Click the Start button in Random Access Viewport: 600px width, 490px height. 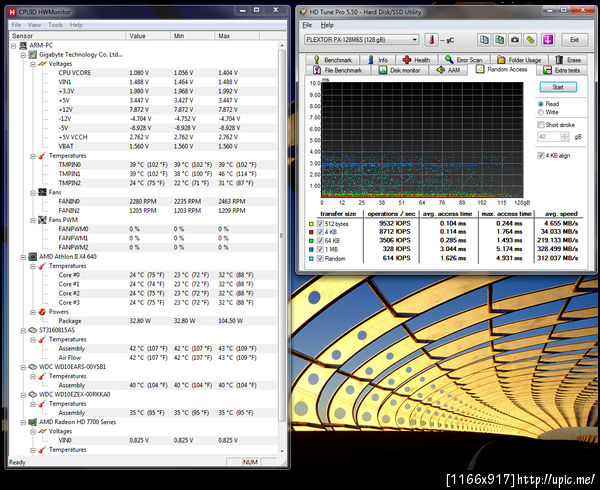click(x=558, y=87)
